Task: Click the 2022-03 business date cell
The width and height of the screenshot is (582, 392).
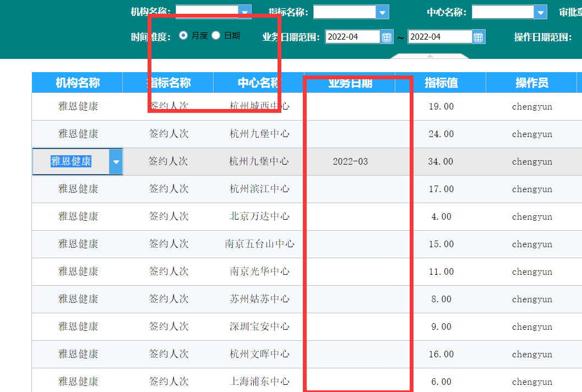Action: [350, 161]
